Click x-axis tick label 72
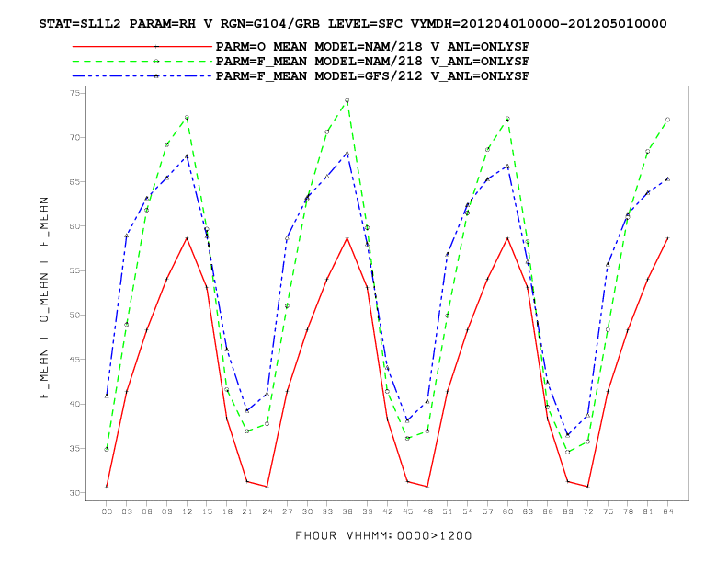Viewport: 728px width, 563px height. pos(587,511)
